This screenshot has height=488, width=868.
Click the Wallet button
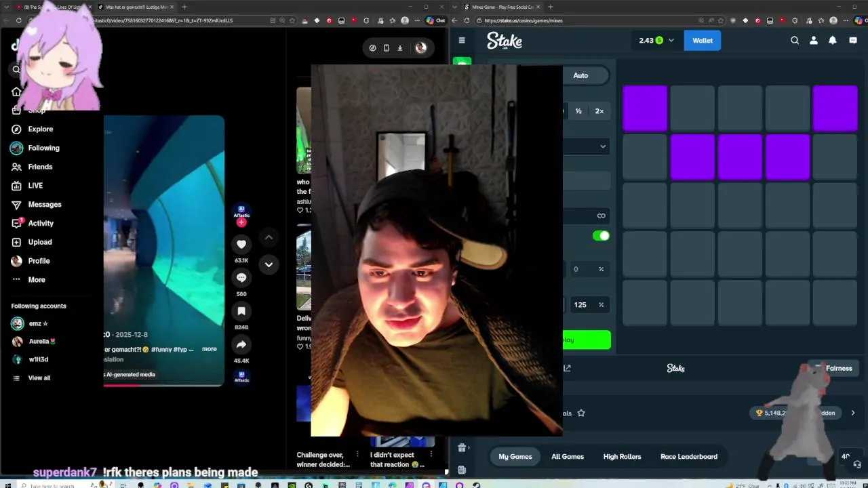pos(703,41)
